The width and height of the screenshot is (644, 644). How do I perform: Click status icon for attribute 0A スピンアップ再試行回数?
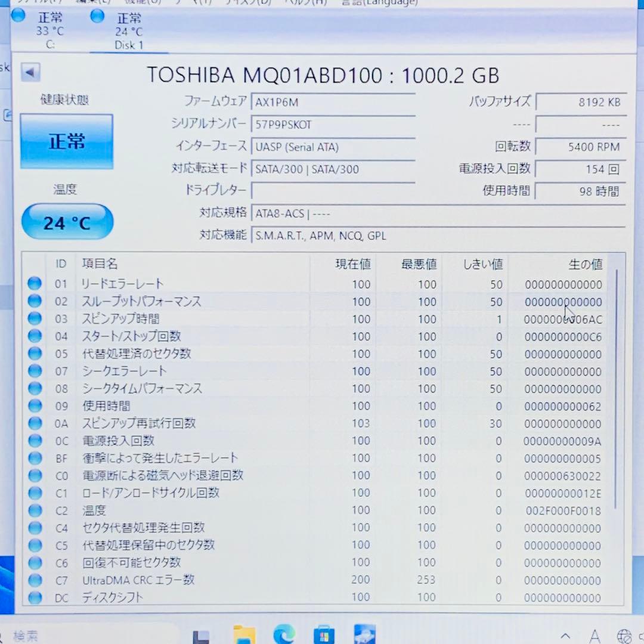click(x=35, y=423)
